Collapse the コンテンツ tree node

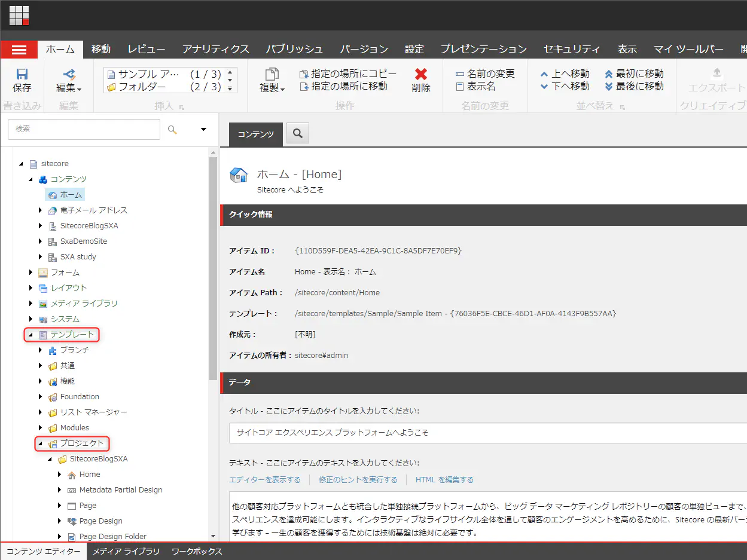click(31, 179)
